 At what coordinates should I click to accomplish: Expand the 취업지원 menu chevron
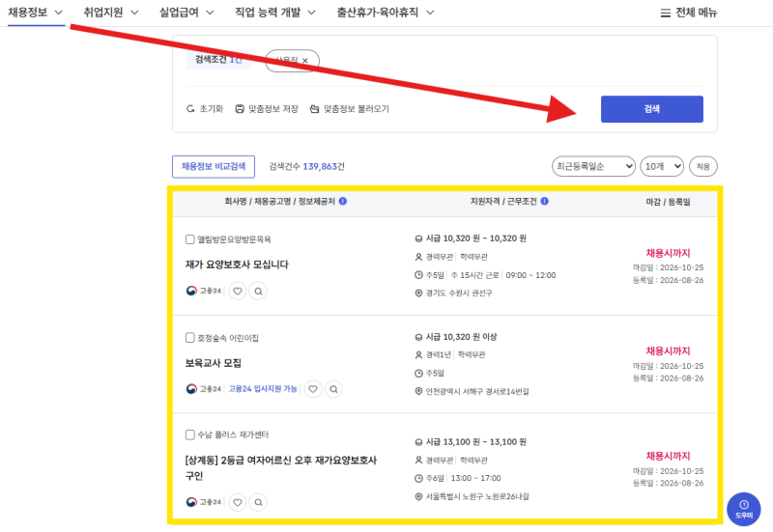[x=134, y=13]
